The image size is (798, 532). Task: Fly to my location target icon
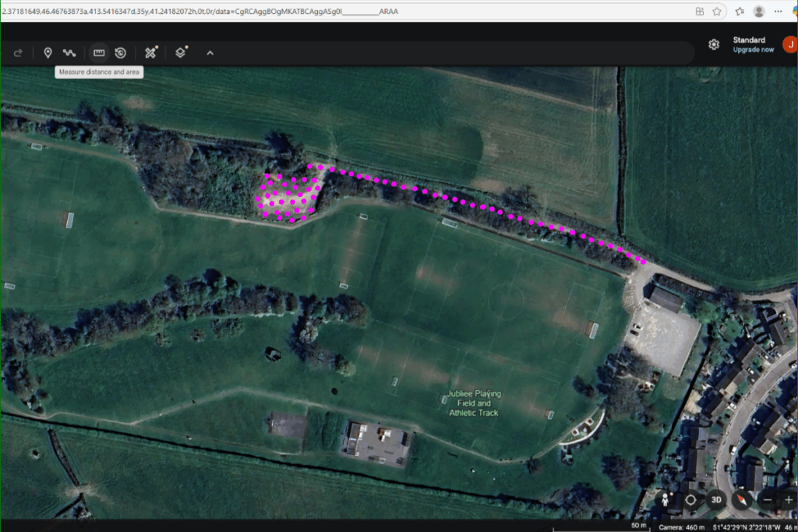tap(690, 500)
